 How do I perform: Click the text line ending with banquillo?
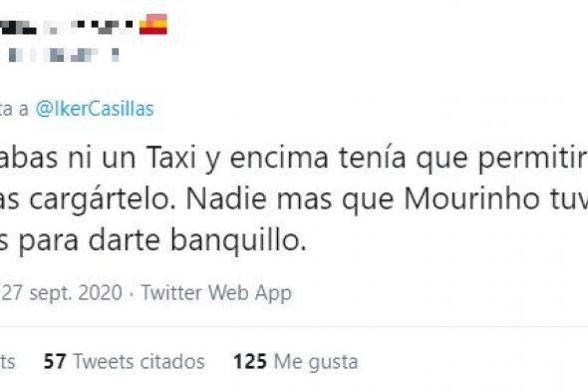tap(153, 241)
